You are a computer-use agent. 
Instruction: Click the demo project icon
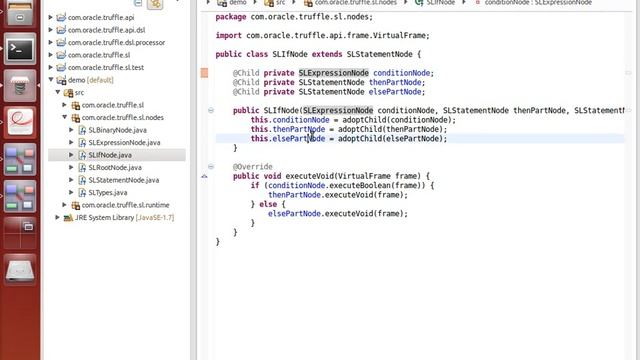[x=61, y=80]
